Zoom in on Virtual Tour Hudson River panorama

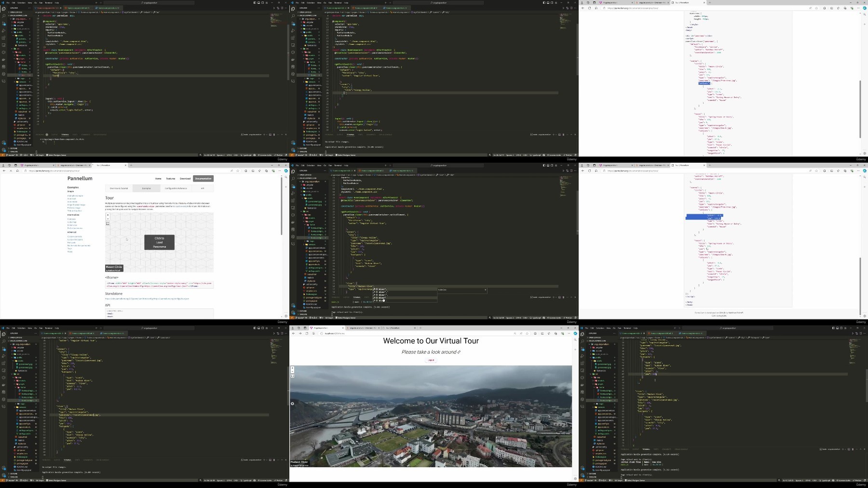(x=292, y=368)
